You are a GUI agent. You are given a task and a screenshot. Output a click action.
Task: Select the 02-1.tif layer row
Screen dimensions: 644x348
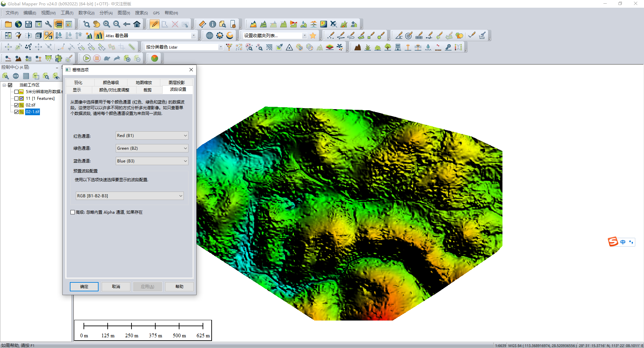33,112
